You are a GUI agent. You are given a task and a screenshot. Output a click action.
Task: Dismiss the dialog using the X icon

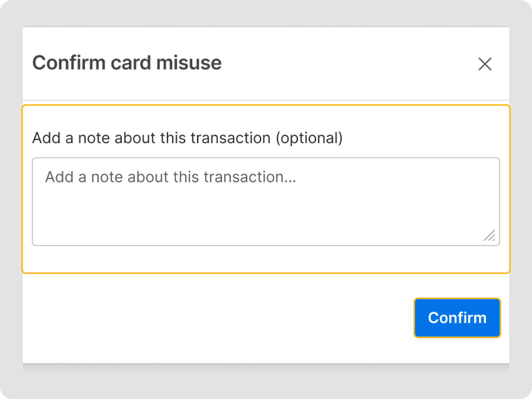[x=485, y=64]
